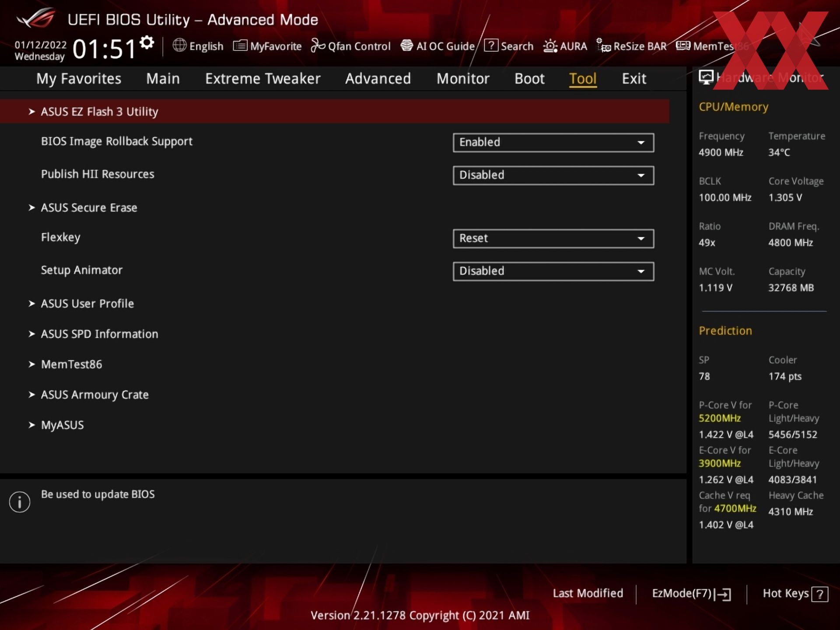Click the 01/12/2022 date text
The width and height of the screenshot is (840, 630).
pos(41,45)
